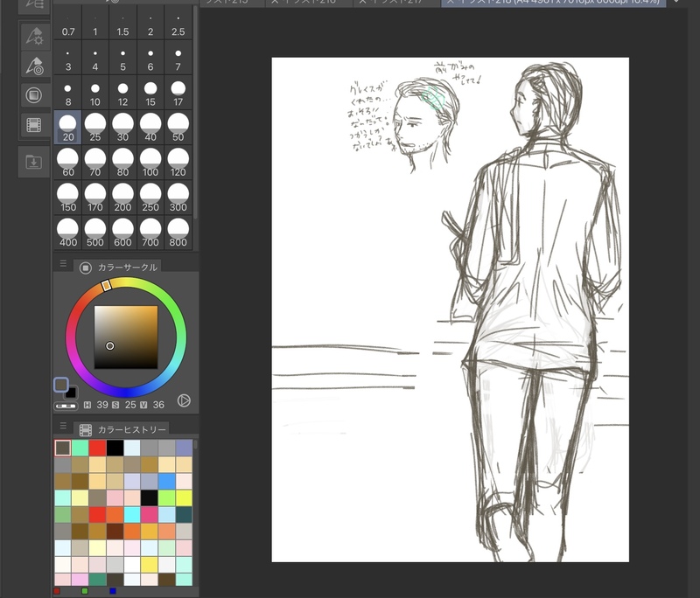Toggle the HSV color space switch icon

pyautogui.click(x=184, y=400)
